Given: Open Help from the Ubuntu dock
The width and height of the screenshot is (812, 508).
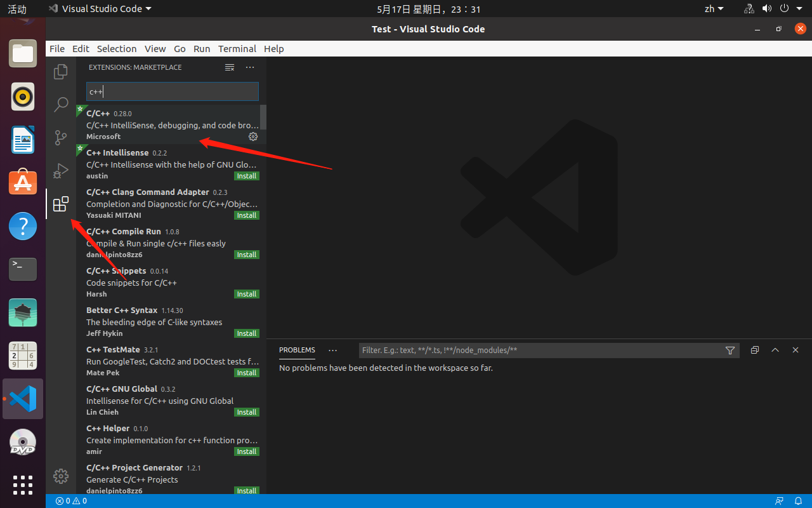Looking at the screenshot, I should point(23,226).
